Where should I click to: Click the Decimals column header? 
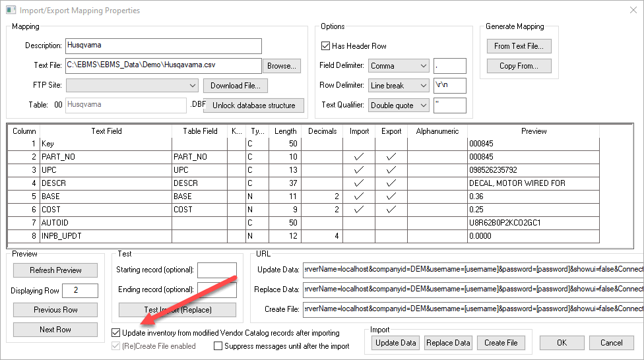point(323,131)
